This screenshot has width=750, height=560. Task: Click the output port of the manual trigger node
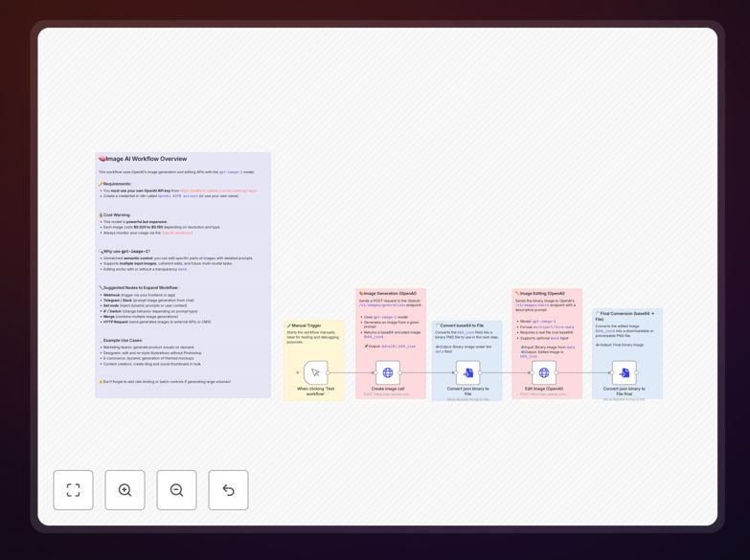tap(329, 372)
